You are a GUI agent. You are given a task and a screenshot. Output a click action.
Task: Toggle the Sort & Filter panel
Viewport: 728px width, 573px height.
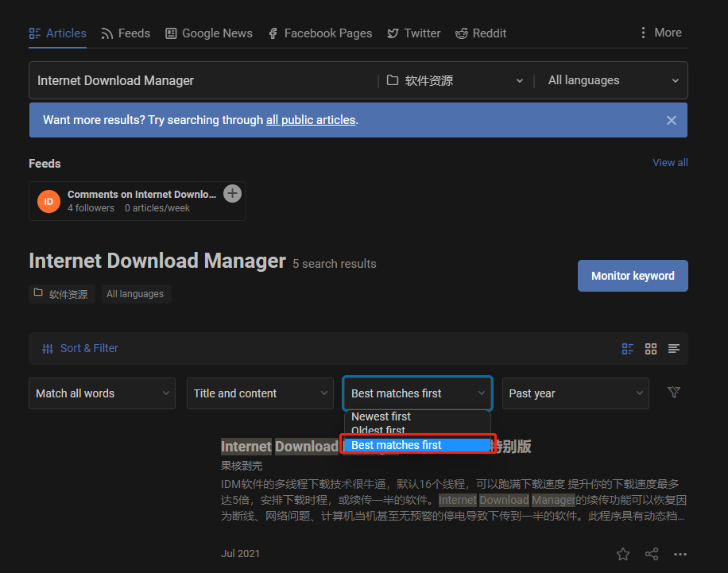point(79,348)
